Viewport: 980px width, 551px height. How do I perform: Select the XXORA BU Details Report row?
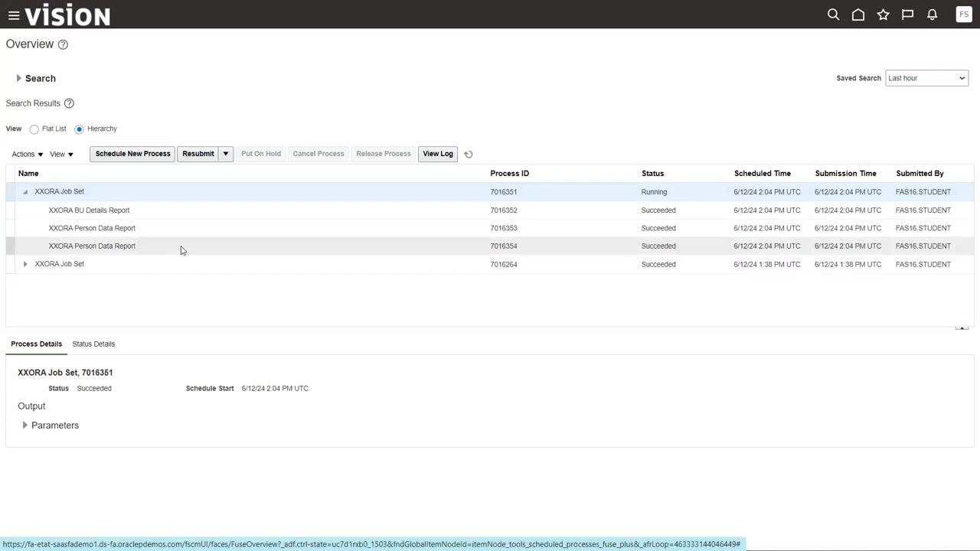[490, 210]
